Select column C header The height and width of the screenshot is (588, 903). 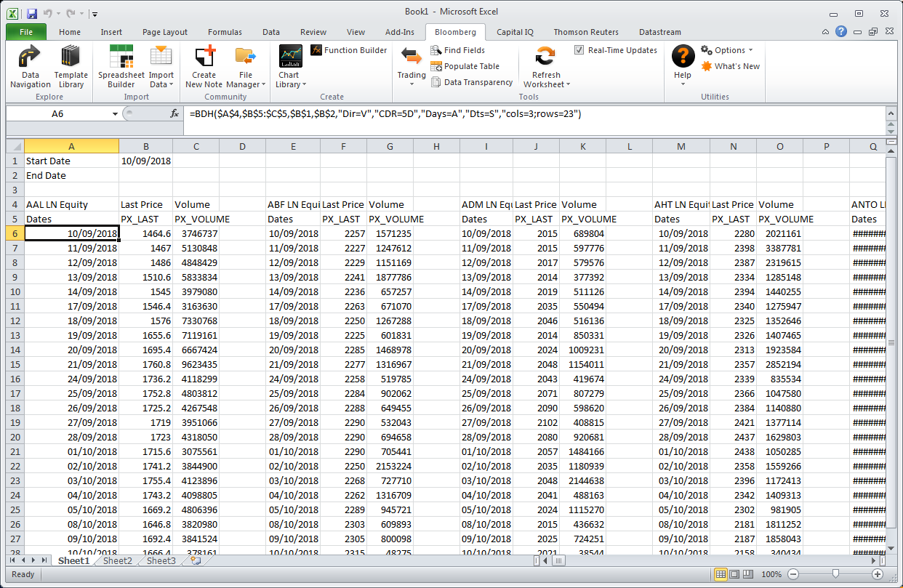pyautogui.click(x=196, y=146)
